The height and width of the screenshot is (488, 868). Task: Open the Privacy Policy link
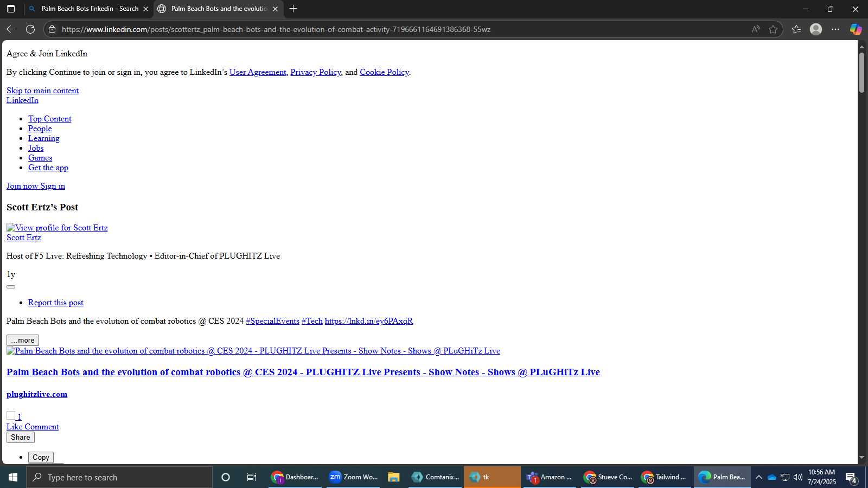click(316, 72)
